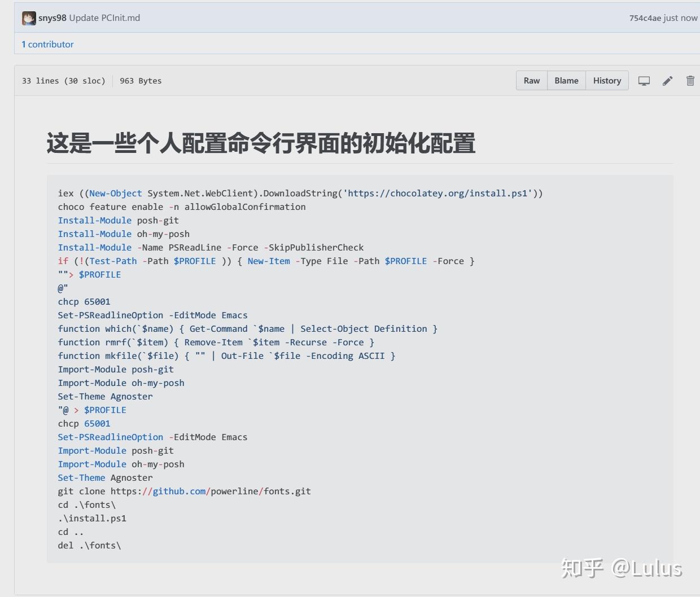Open file in GitHub Desktop via monitor icon
Screen dimensions: 700x597
point(644,81)
